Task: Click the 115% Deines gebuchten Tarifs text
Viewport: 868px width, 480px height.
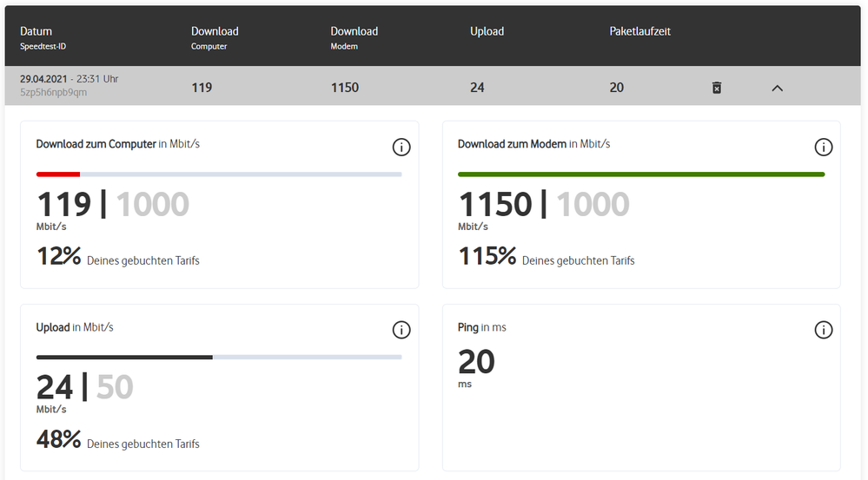Action: pyautogui.click(x=546, y=258)
